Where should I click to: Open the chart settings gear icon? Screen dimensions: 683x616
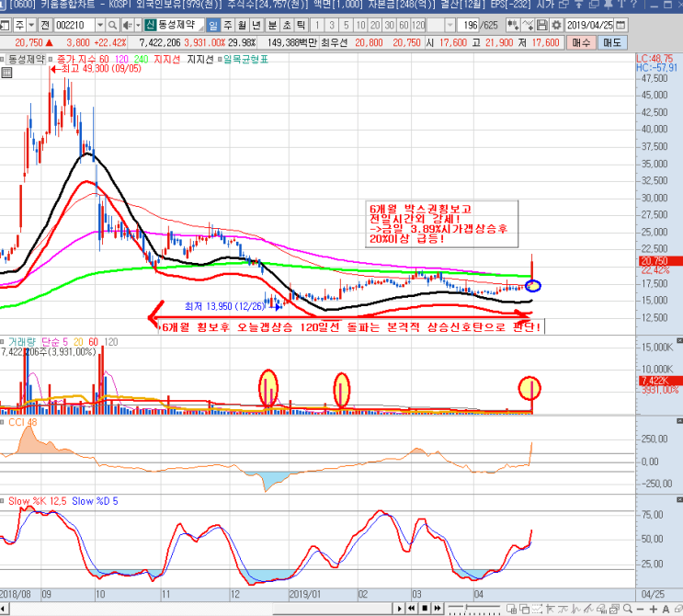[556, 25]
